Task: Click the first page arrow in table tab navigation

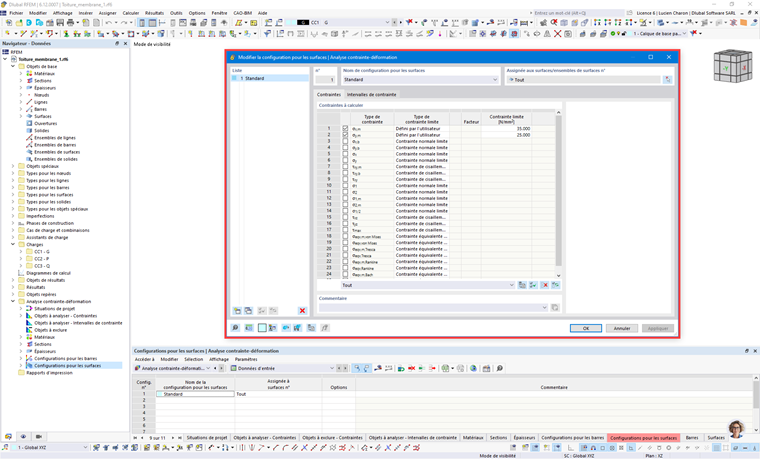Action: pyautogui.click(x=136, y=438)
